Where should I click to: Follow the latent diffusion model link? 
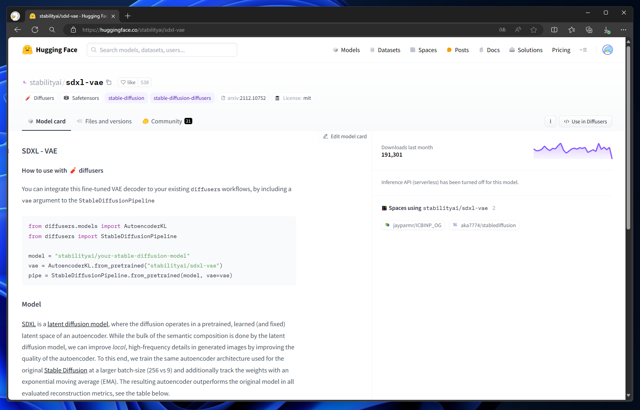point(78,324)
